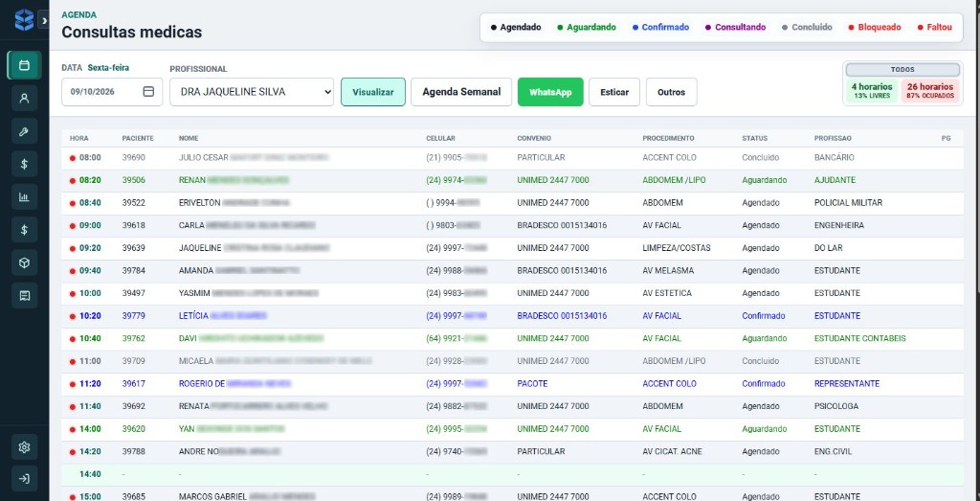Click patient number 39506
Screen dimensions: 980x501
[133, 180]
